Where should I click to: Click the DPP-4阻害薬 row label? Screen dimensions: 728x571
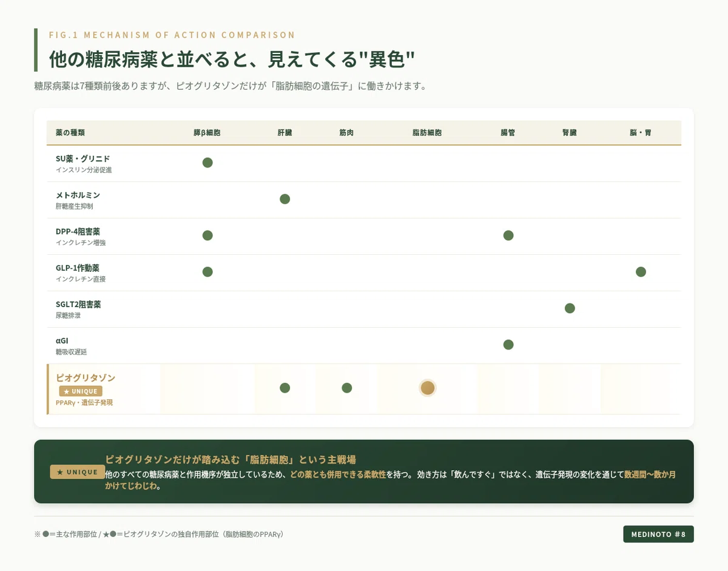click(x=78, y=231)
